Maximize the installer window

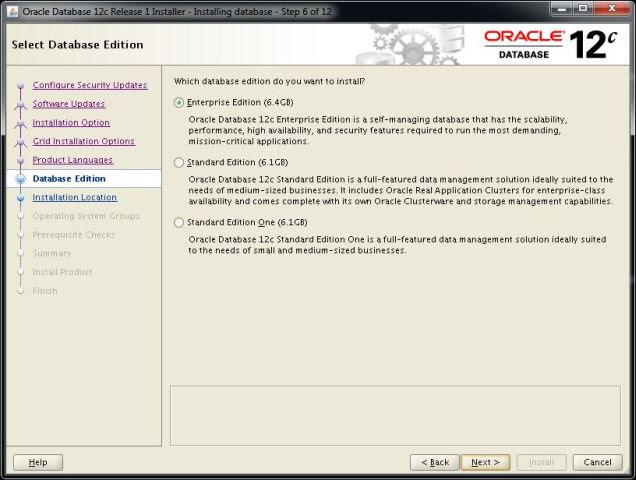point(583,9)
